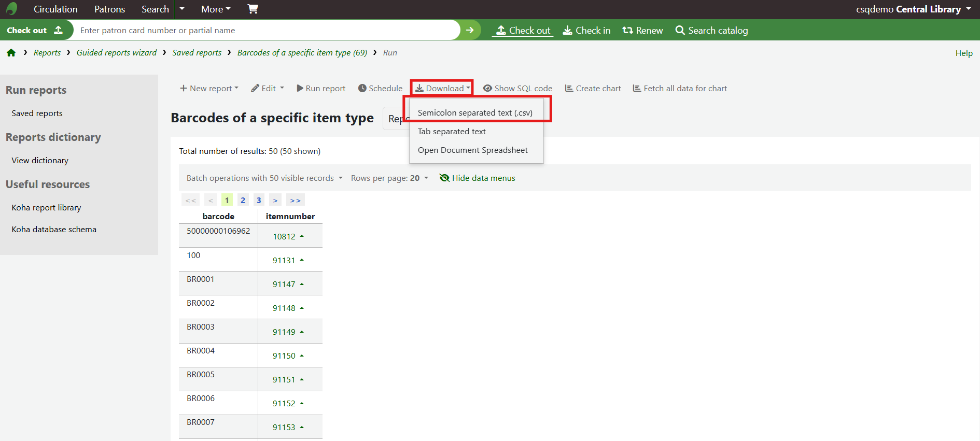Screen dimensions: 980x441
Task: Open Search catalog from header
Action: coord(711,31)
